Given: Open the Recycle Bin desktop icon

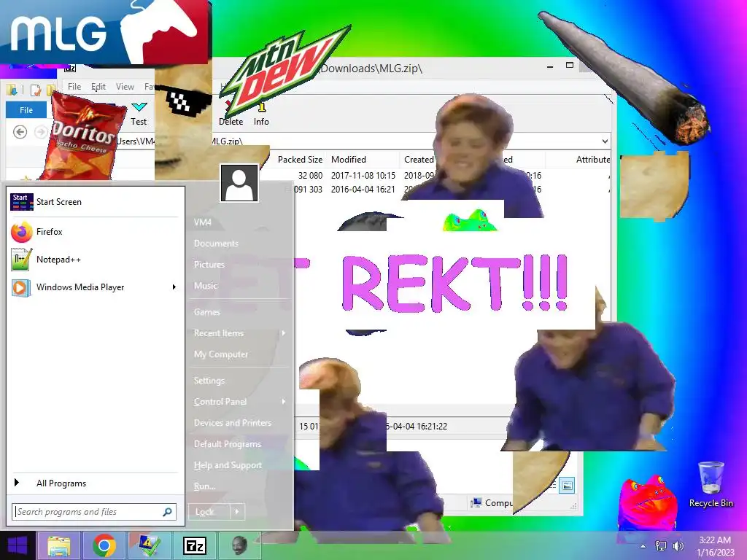Looking at the screenshot, I should click(x=711, y=484).
